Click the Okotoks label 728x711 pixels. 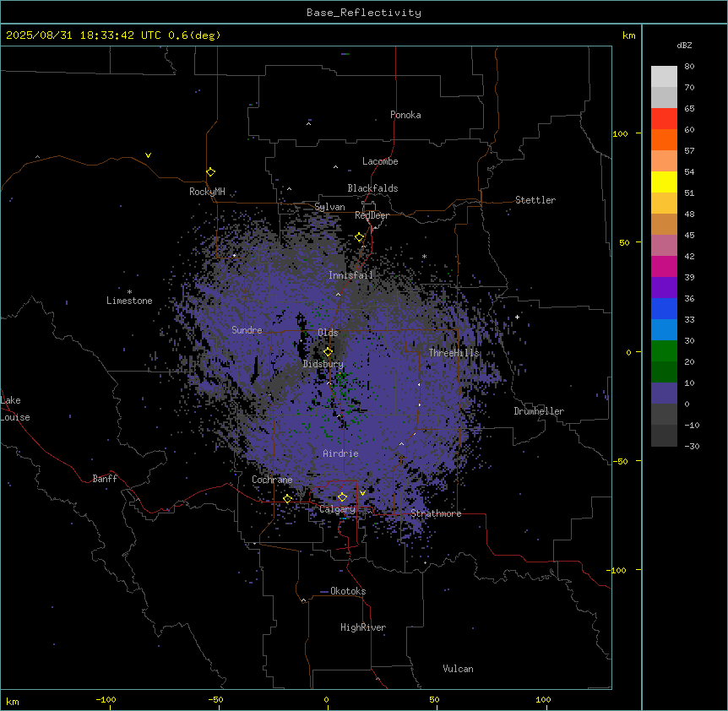coord(348,591)
